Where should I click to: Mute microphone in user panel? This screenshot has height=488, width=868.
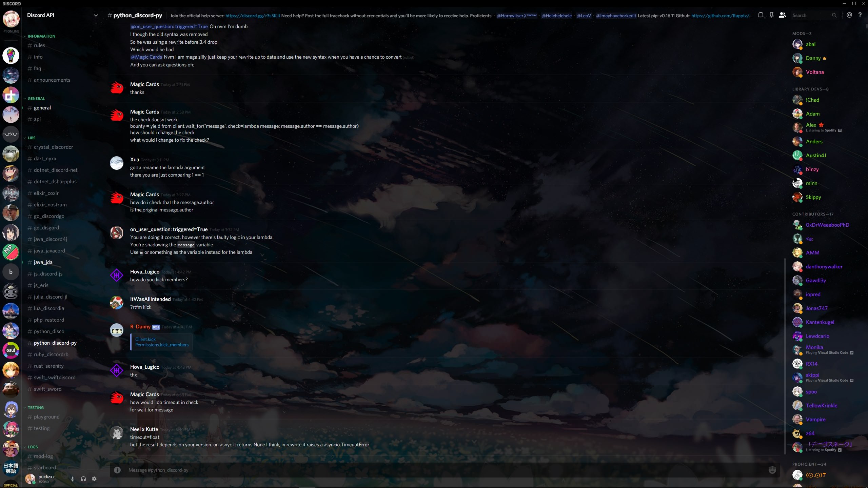point(72,479)
